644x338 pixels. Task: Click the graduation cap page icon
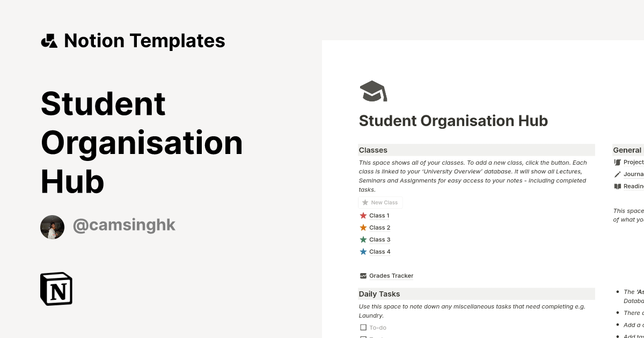(x=373, y=91)
